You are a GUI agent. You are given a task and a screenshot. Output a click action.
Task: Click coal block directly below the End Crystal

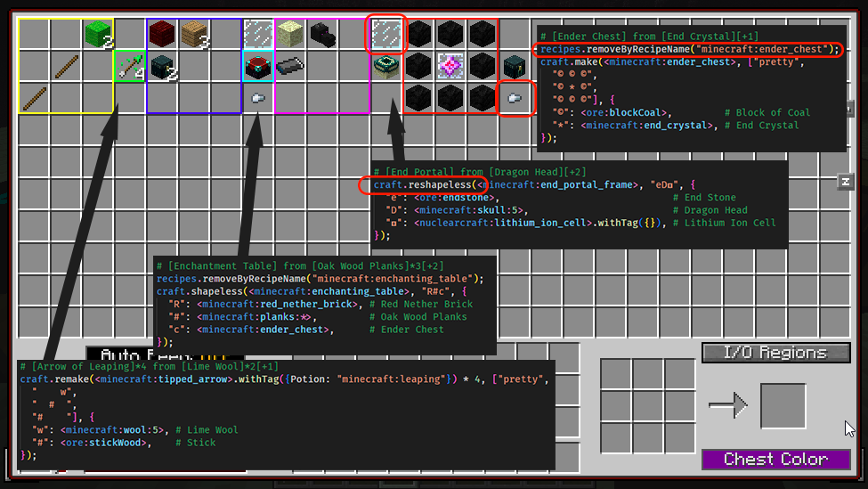[450, 99]
